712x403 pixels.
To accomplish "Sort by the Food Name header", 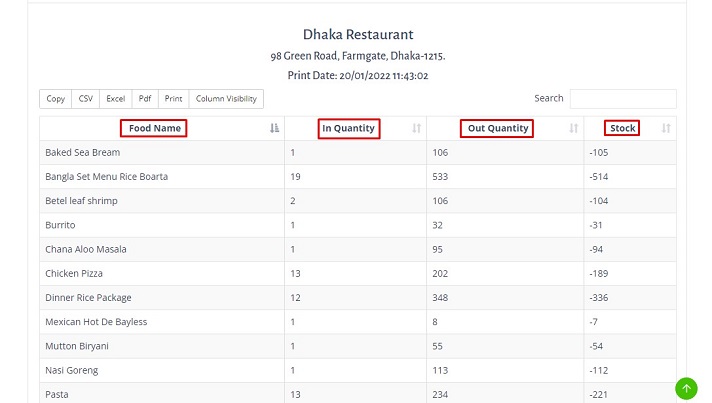I will coord(154,129).
